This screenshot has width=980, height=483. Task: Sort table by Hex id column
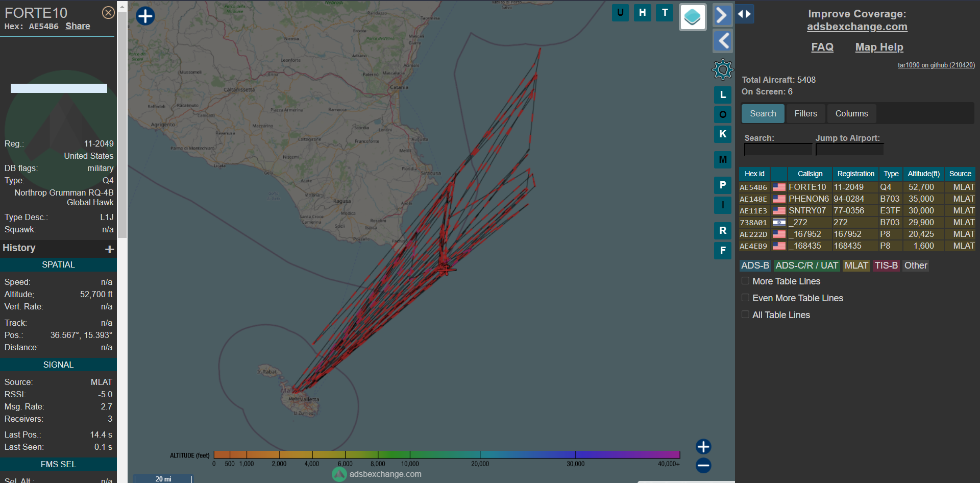pyautogui.click(x=754, y=174)
